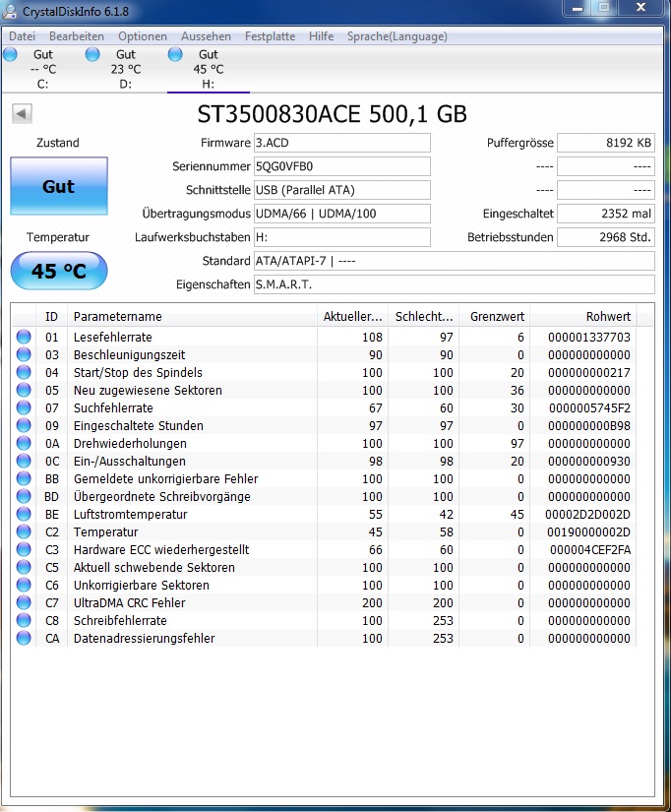Click status orb of drive H:
This screenshot has height=812, width=671.
click(x=175, y=54)
